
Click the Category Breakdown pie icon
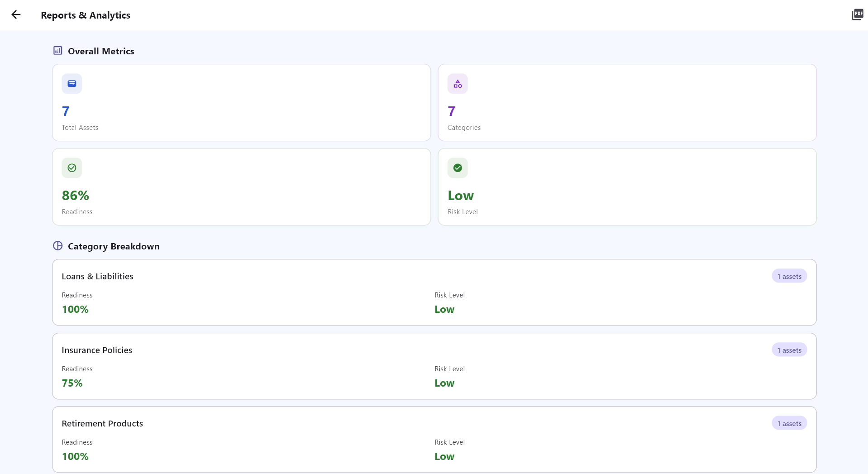coord(58,246)
